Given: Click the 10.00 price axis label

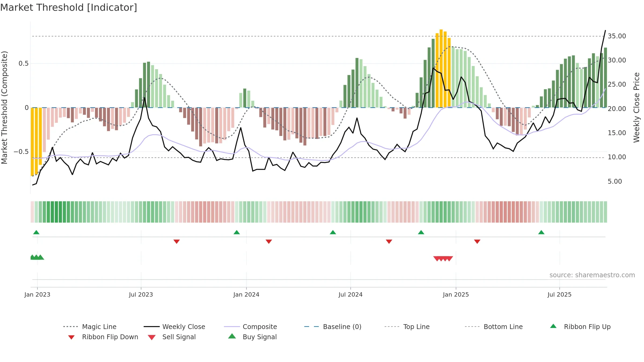Looking at the screenshot, I should [617, 157].
